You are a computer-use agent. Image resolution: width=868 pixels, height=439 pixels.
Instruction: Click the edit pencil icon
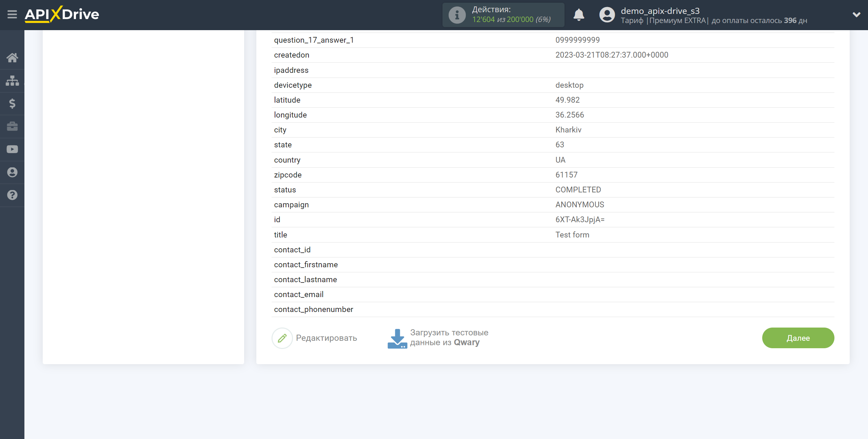(x=282, y=338)
